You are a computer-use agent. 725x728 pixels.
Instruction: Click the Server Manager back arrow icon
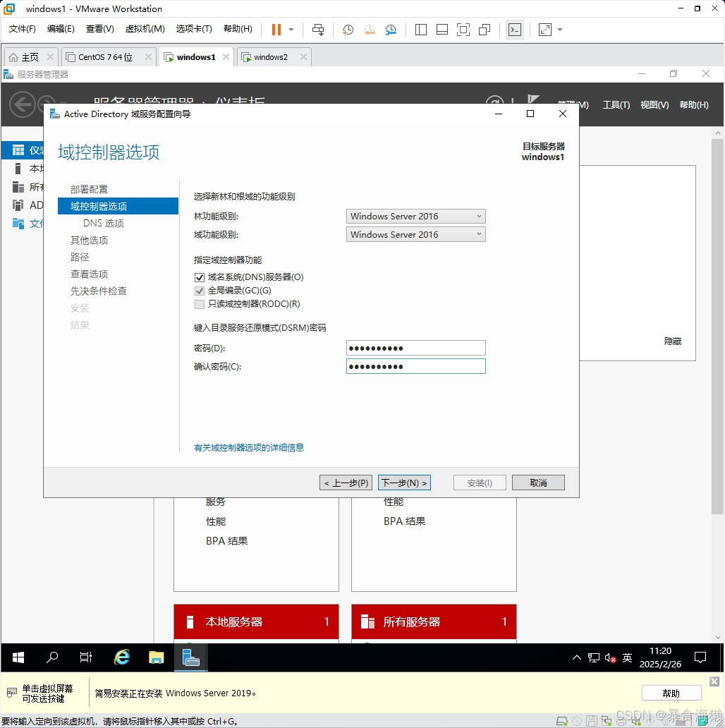pyautogui.click(x=23, y=104)
